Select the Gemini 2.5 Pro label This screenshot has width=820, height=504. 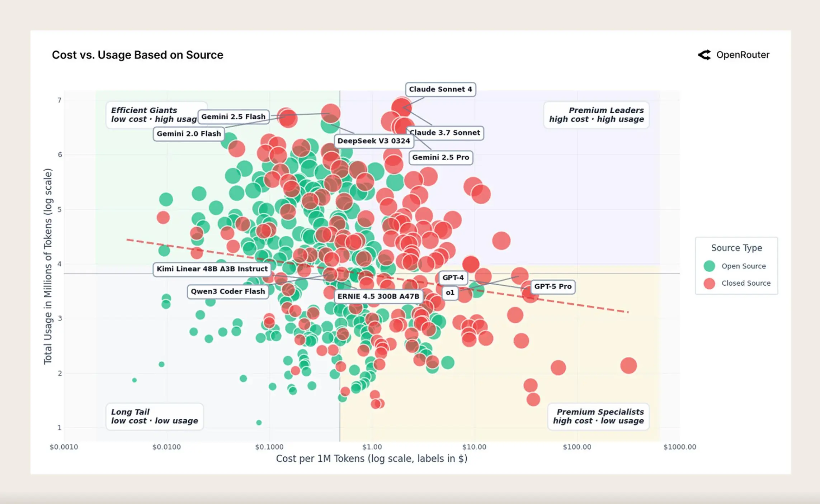pos(441,157)
